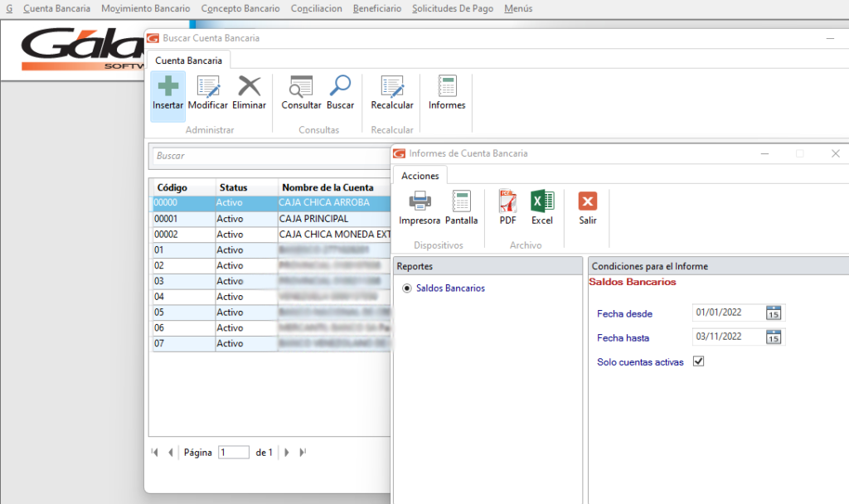The height and width of the screenshot is (504, 849).
Task: Switch to the Acciones tab
Action: (x=420, y=176)
